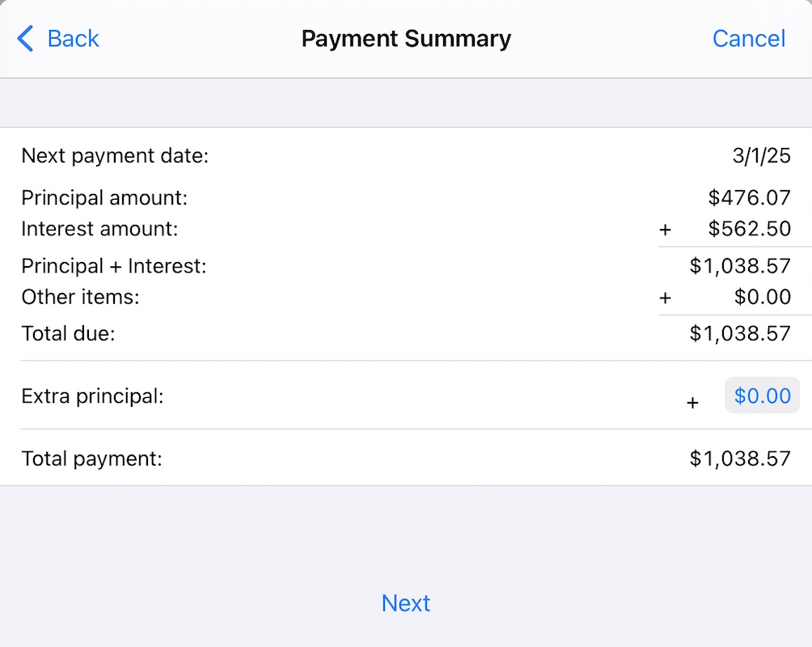Viewport: 812px width, 647px height.
Task: Select the Next payment date label
Action: pyautogui.click(x=115, y=156)
